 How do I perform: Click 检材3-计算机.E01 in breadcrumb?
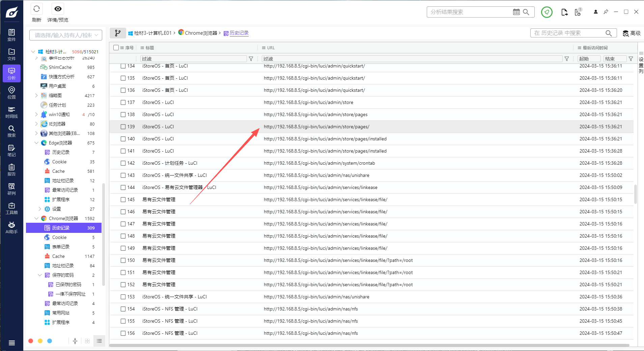tap(150, 33)
